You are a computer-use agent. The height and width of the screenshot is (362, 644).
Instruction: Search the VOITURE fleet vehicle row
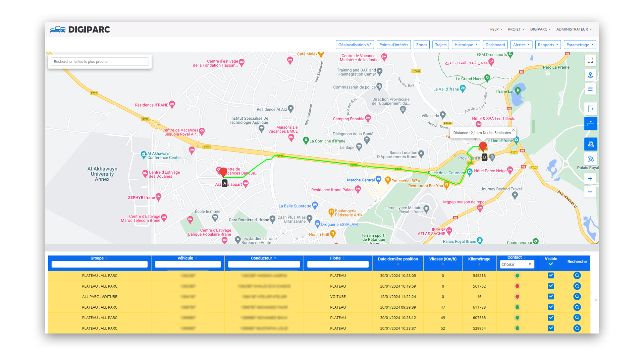click(577, 297)
